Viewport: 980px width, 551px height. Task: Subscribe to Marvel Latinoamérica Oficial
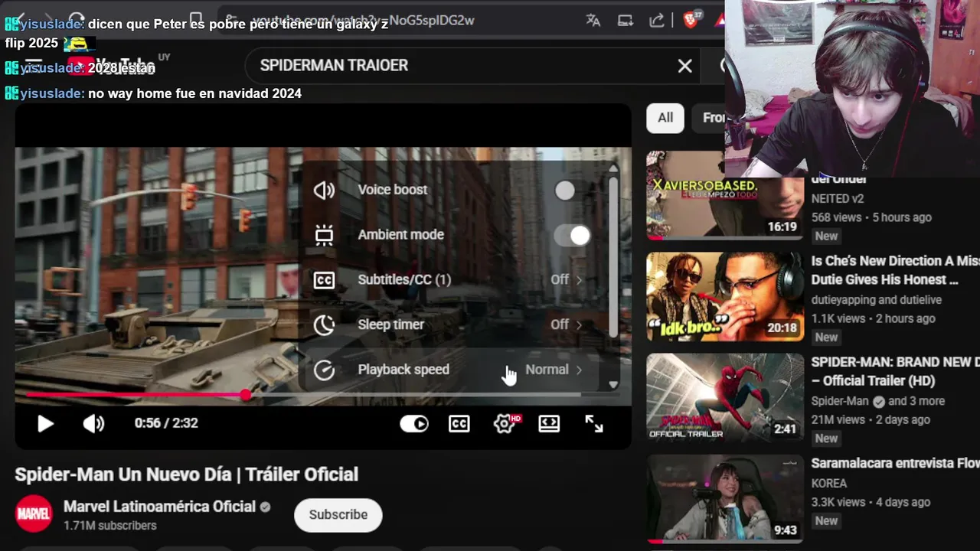click(x=338, y=515)
